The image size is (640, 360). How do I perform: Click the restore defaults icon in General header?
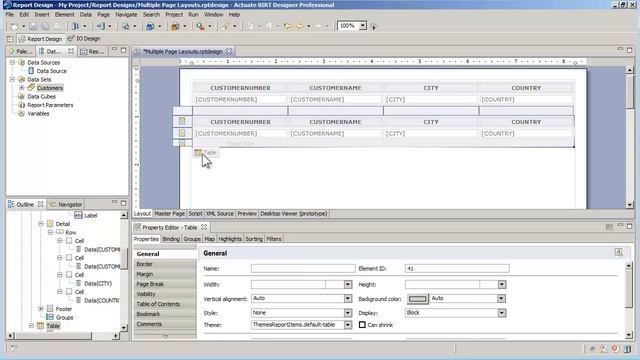tap(619, 253)
